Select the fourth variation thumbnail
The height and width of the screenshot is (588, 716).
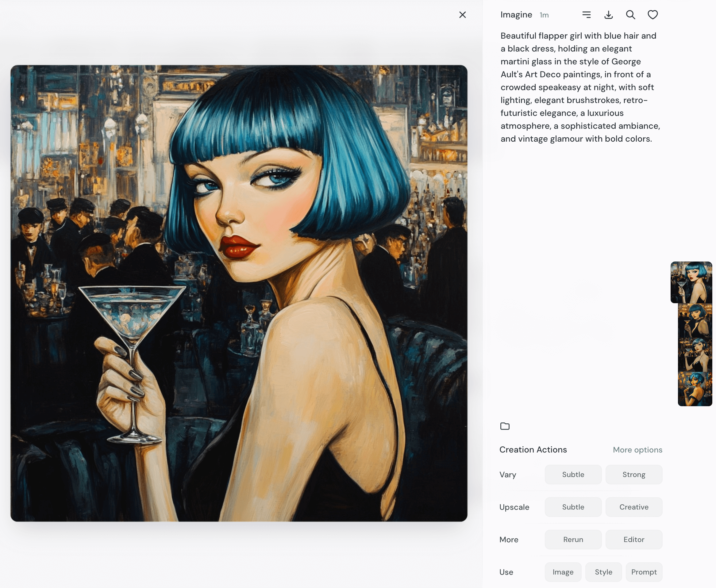click(x=695, y=389)
